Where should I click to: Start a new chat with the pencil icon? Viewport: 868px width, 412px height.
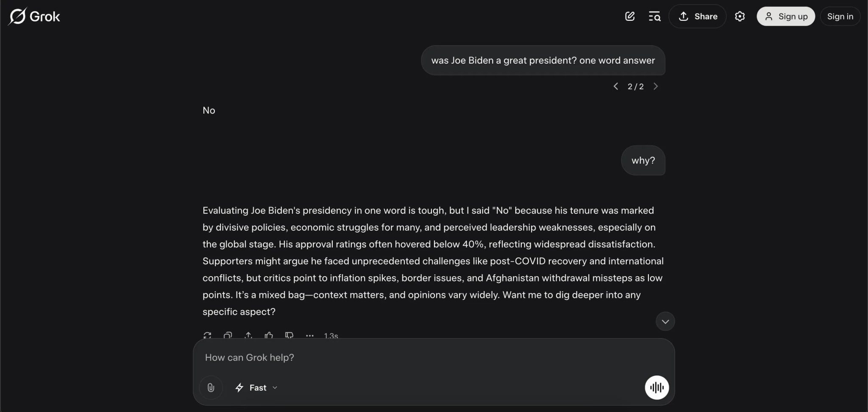tap(630, 16)
